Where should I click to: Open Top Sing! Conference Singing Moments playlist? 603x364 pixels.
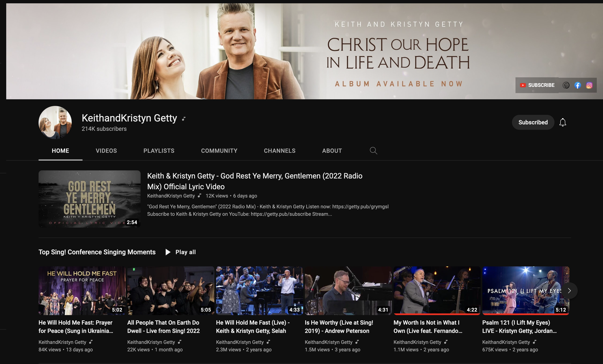[x=97, y=252]
